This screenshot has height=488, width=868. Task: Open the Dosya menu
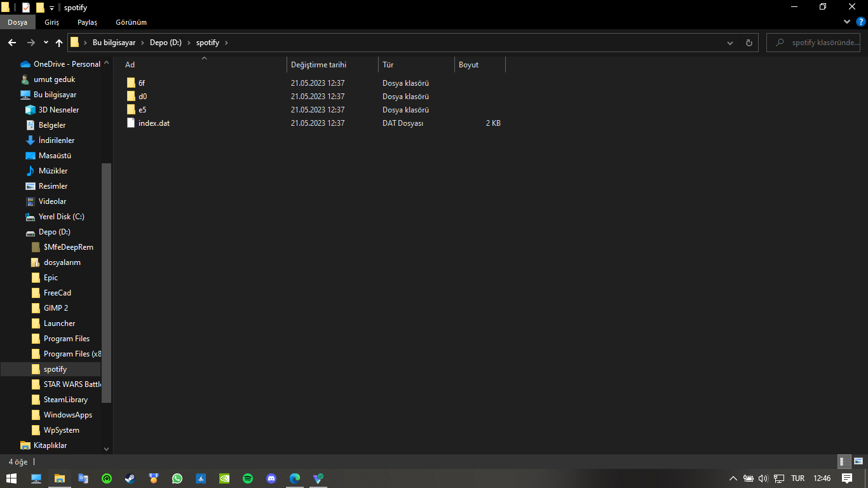(x=18, y=22)
